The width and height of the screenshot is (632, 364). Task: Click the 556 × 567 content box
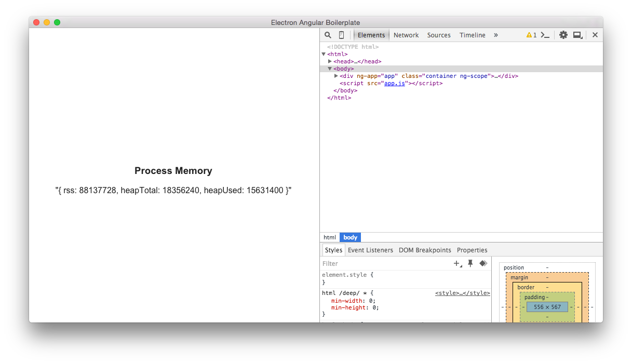(x=547, y=307)
